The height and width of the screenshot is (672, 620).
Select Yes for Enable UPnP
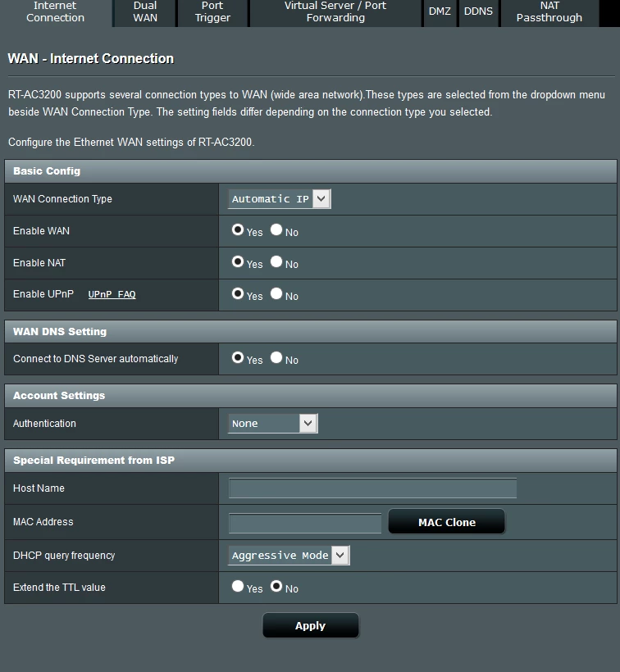click(x=238, y=293)
